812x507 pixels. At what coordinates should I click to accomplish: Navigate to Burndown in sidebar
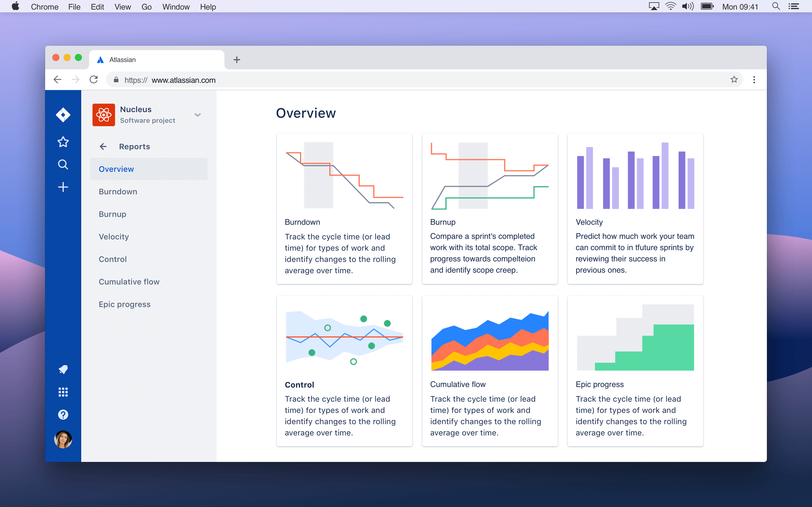coord(117,192)
